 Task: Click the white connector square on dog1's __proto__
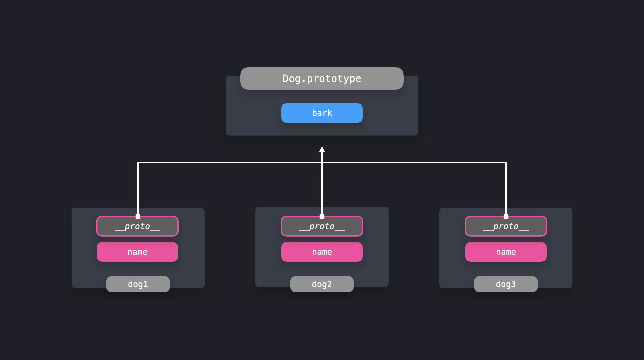[138, 216]
